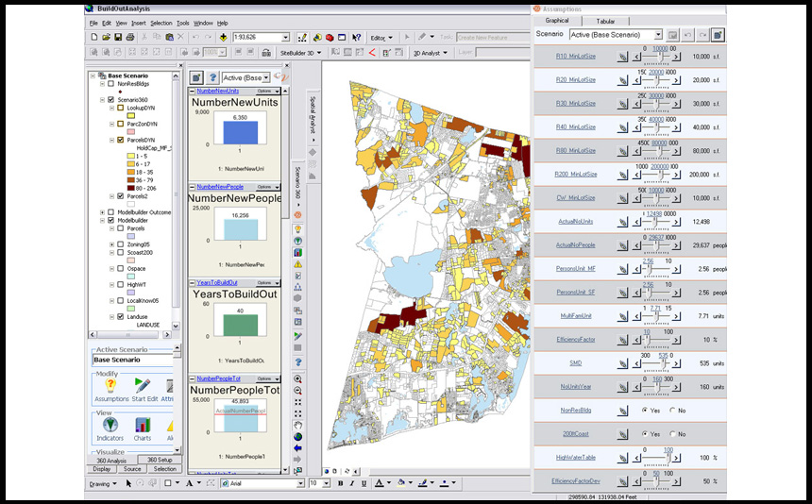Click the NumberNewPeople chart title link

point(220,187)
